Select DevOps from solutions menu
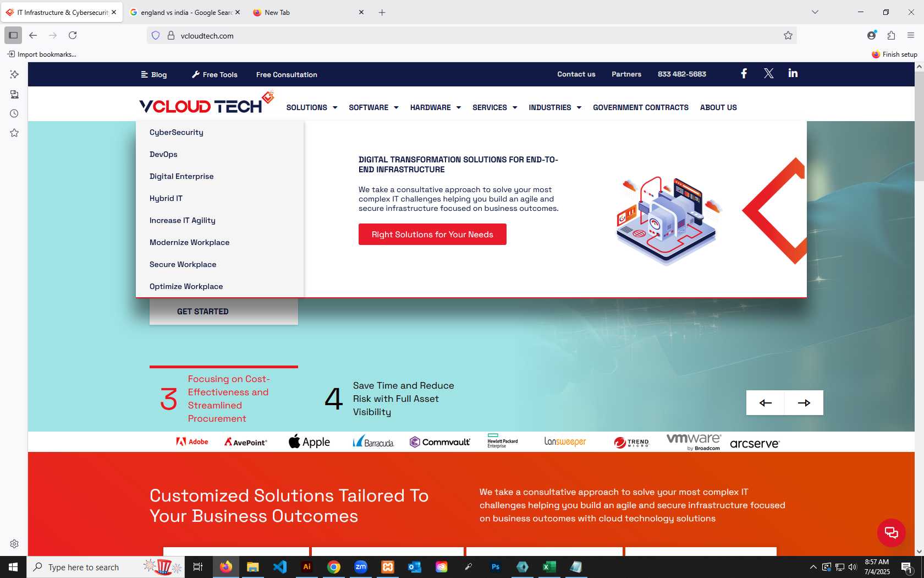This screenshot has height=578, width=924. click(x=163, y=154)
